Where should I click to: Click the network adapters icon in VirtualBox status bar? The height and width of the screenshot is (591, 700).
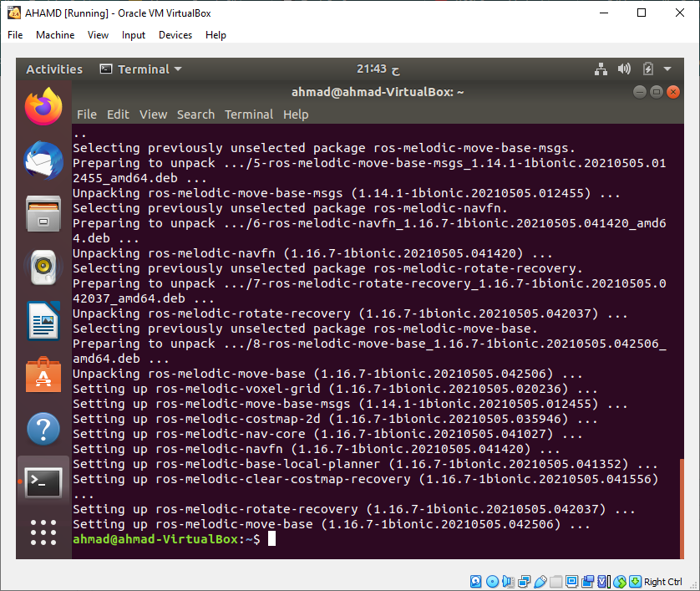coord(524,581)
